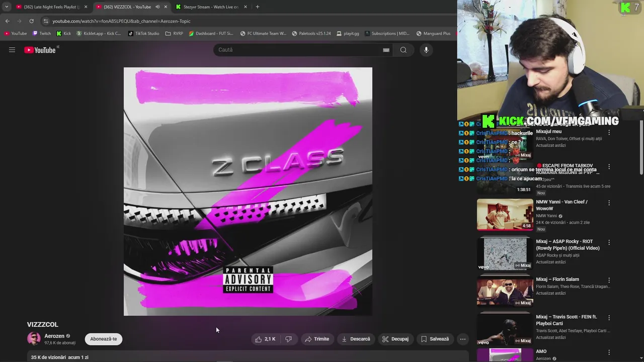644x362 pixels.
Task: Click the Z CLASS album cover video
Action: click(x=248, y=192)
